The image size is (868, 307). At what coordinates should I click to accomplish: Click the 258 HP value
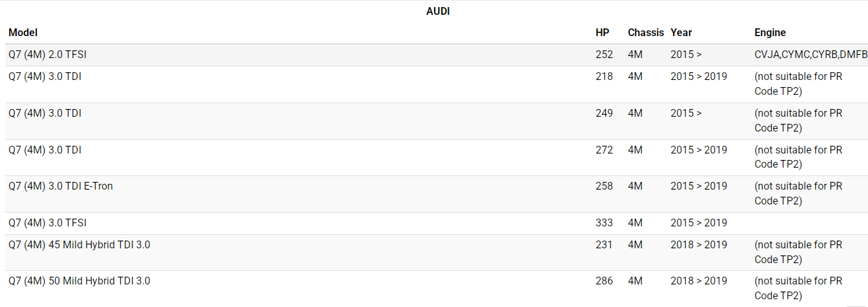tap(604, 186)
